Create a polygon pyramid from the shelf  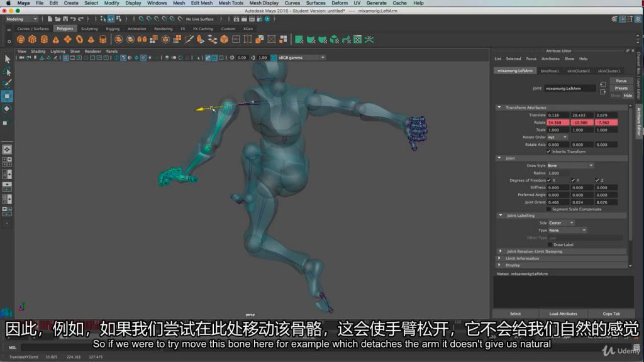point(91,40)
